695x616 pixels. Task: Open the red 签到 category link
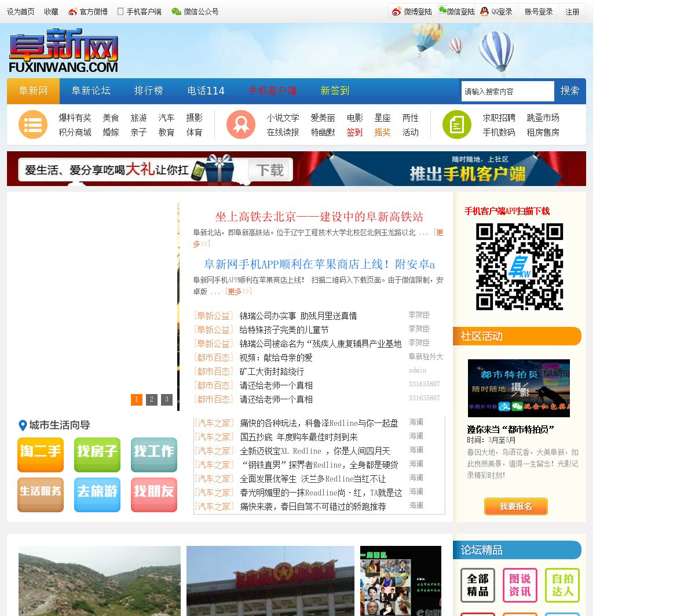[x=354, y=132]
